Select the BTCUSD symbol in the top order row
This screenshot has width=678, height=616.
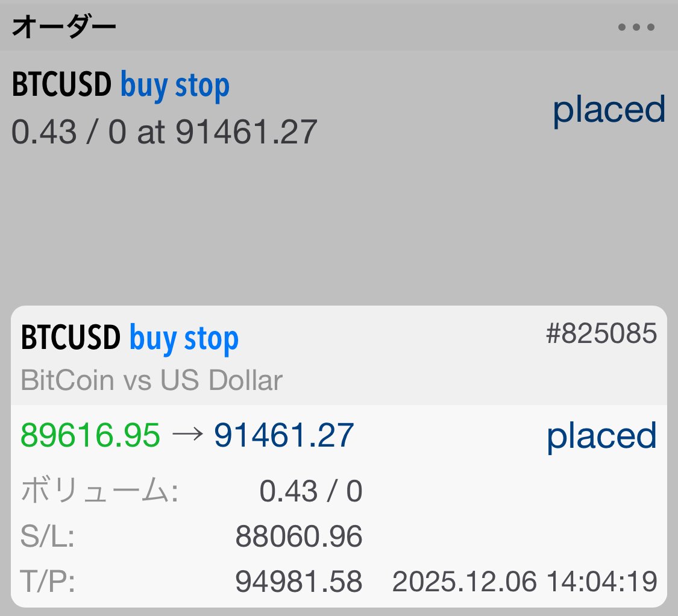pos(60,84)
